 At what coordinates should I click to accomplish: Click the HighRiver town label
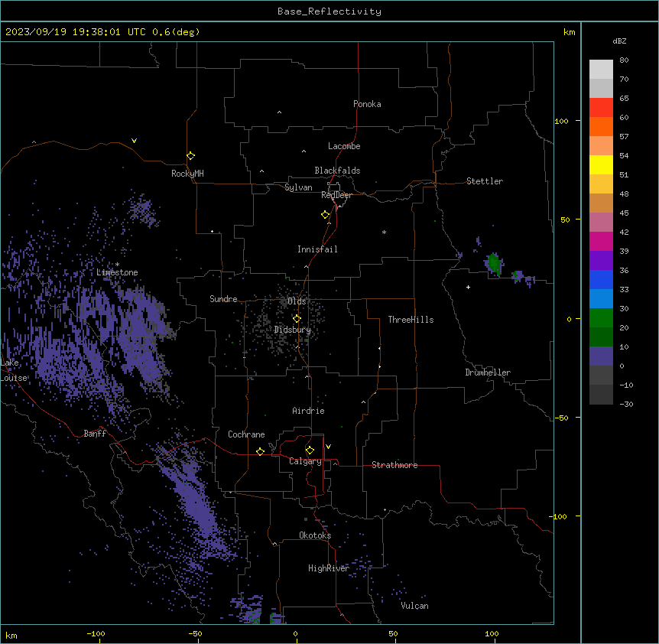329,568
